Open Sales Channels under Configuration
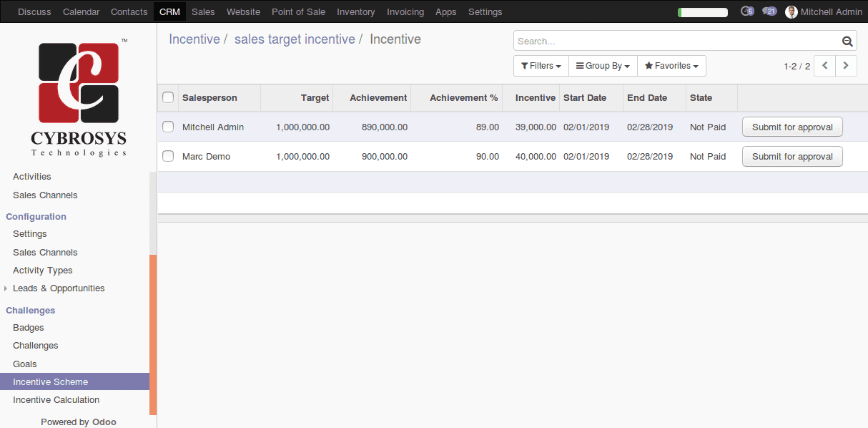 click(x=45, y=252)
